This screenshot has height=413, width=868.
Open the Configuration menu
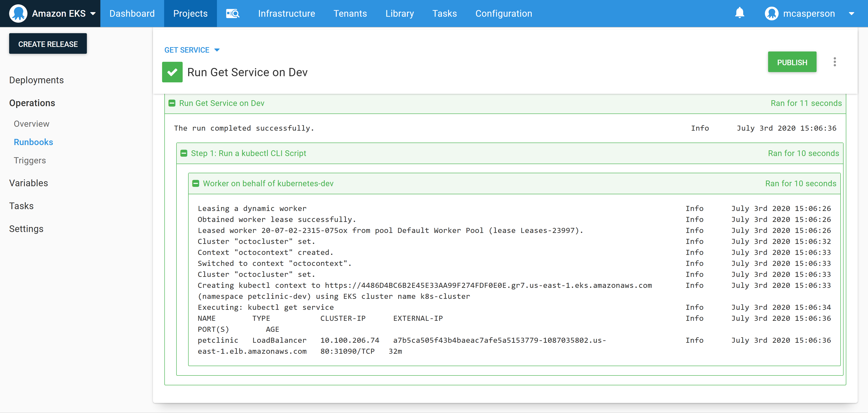pos(503,13)
